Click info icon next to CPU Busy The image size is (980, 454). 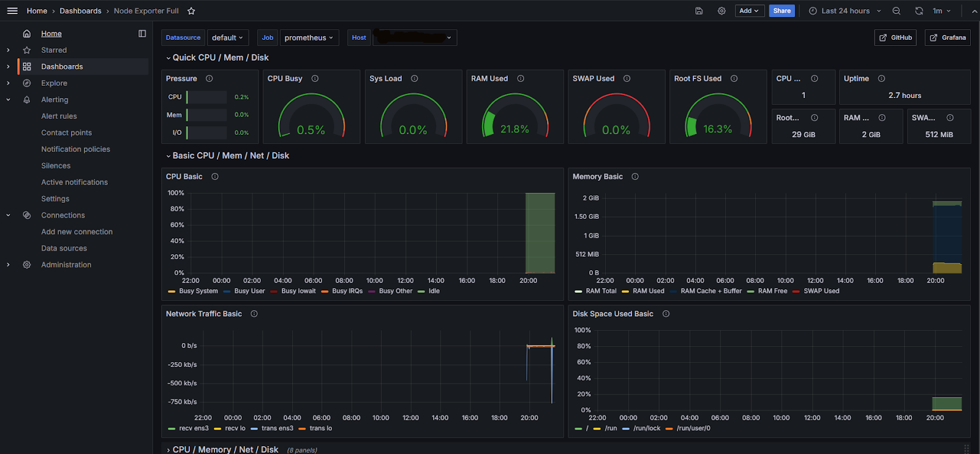(315, 78)
